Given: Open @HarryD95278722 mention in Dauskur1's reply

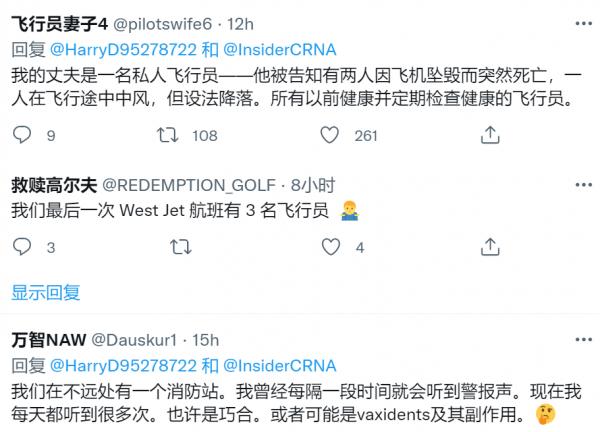Looking at the screenshot, I should (x=124, y=365).
